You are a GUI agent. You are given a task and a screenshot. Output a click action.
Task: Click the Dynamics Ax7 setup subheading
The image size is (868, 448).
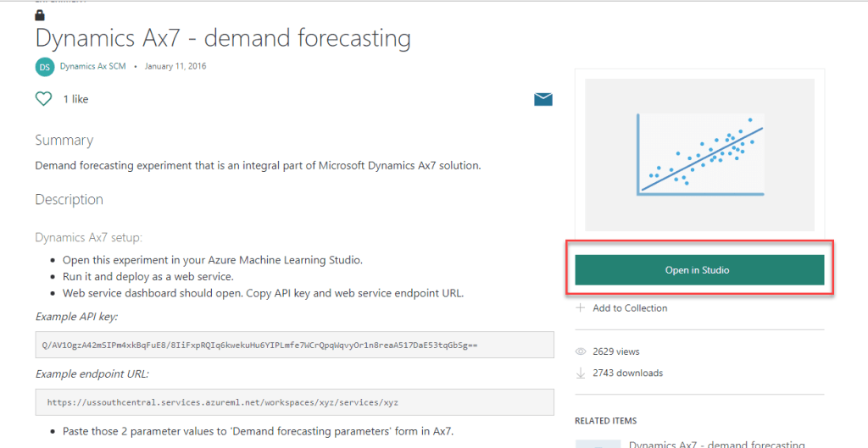tap(88, 237)
